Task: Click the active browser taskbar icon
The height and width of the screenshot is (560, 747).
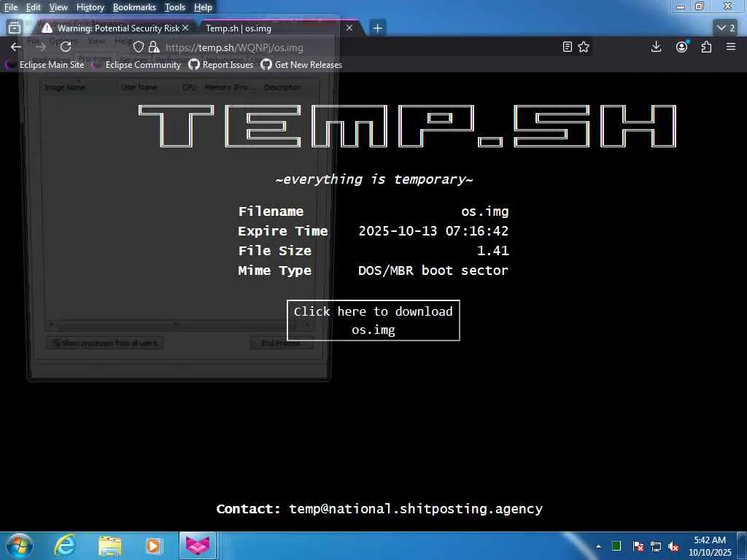Action: (198, 545)
